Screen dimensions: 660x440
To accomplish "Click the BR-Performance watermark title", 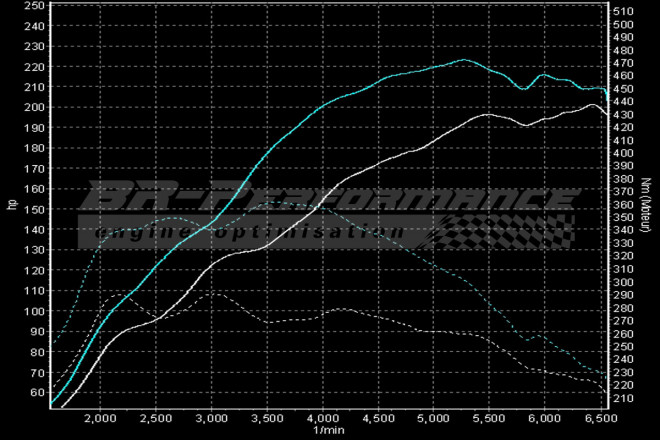I will click(x=330, y=197).
